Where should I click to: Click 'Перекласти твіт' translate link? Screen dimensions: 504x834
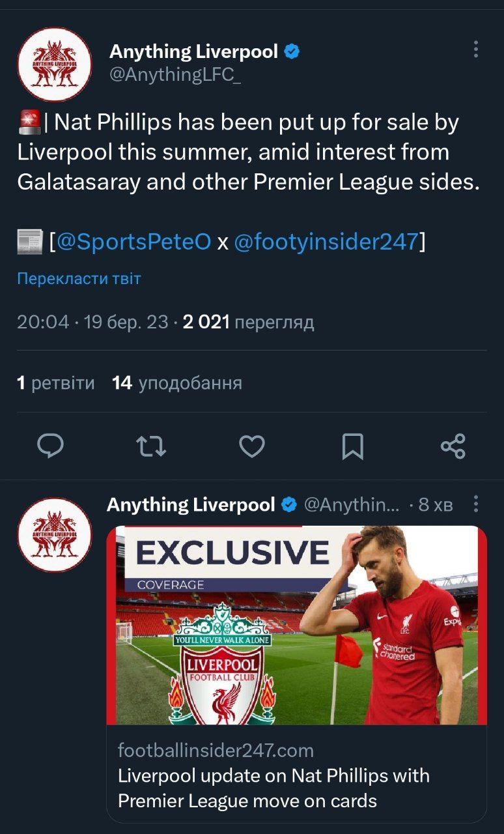coord(79,279)
